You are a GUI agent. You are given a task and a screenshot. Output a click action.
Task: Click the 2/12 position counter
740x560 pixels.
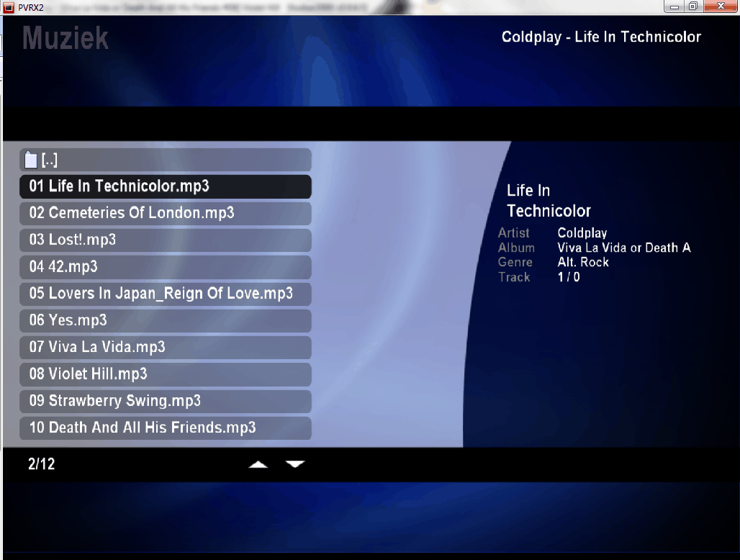coord(42,464)
